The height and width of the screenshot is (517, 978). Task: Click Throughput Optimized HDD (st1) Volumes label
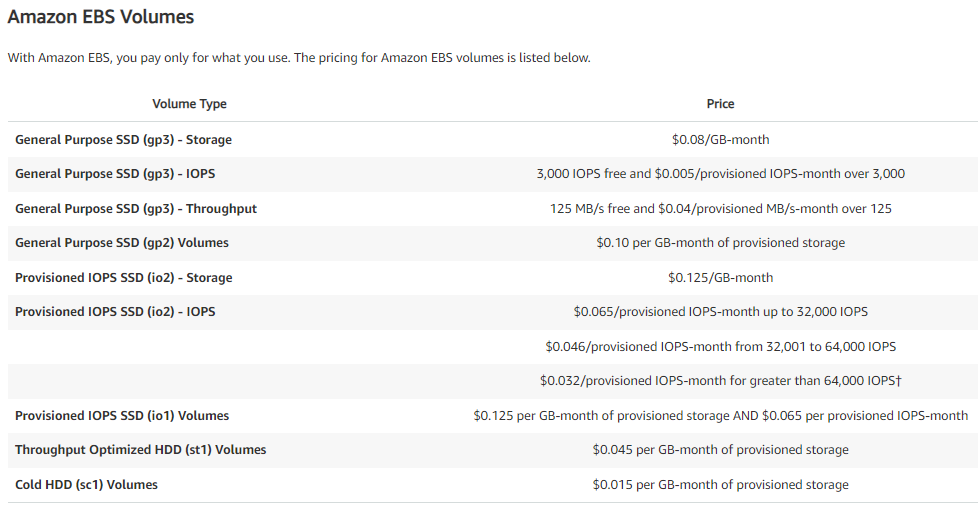coord(140,450)
